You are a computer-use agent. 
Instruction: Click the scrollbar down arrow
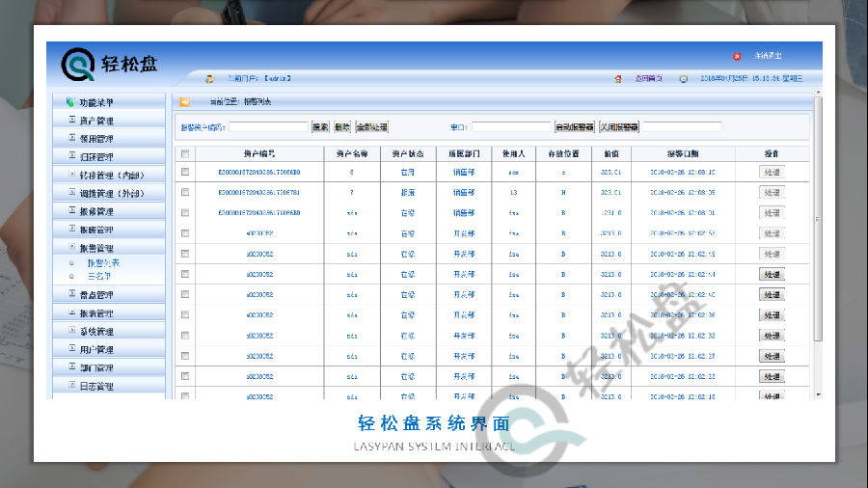tap(818, 394)
